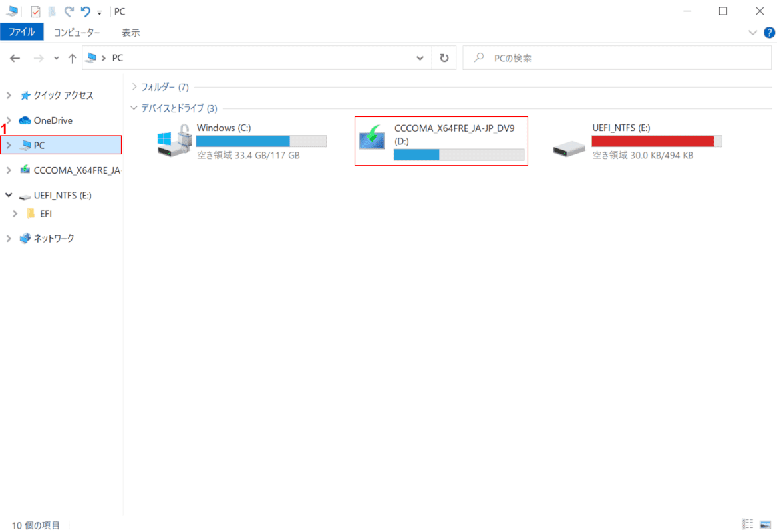Go up one folder level
The width and height of the screenshot is (777, 532).
pos(72,58)
